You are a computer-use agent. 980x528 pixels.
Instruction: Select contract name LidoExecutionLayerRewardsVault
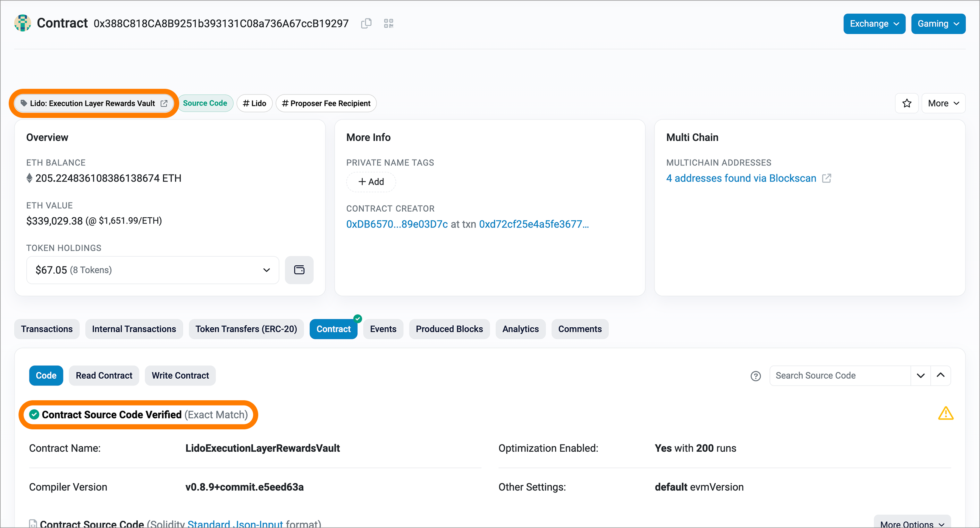tap(262, 449)
